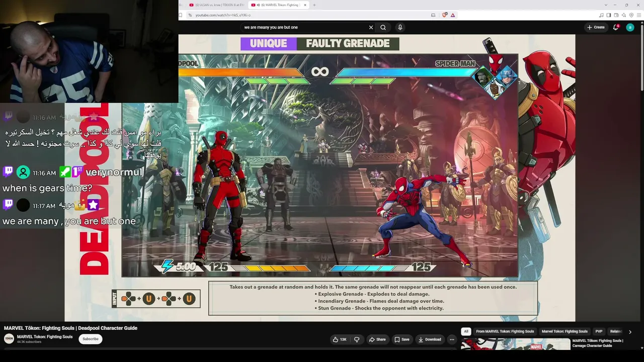
Task: Open the media control music note icon
Action: point(602,15)
